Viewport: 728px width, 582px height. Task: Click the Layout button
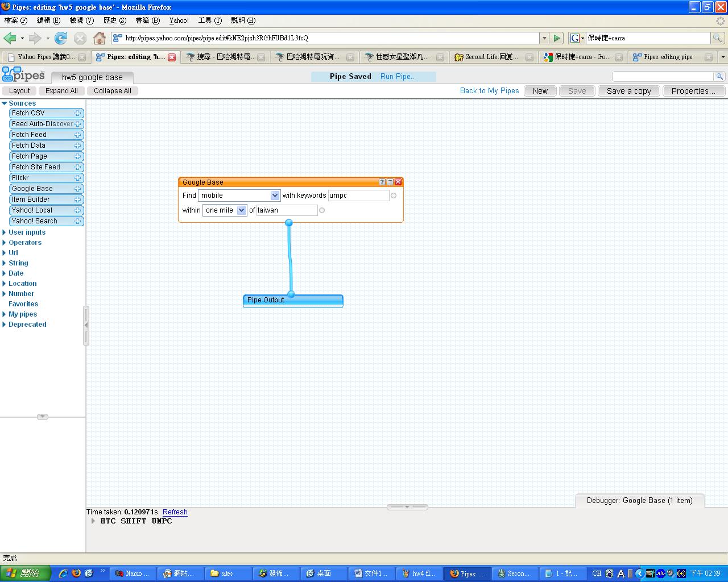pyautogui.click(x=19, y=91)
